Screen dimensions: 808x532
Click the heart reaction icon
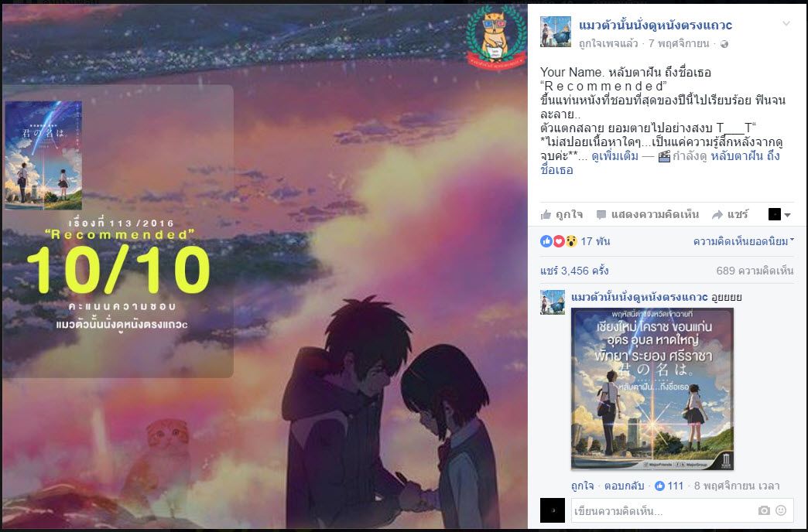click(559, 241)
